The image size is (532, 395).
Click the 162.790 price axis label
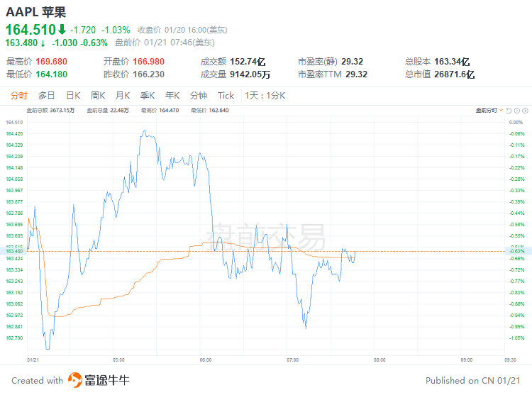tap(14, 338)
